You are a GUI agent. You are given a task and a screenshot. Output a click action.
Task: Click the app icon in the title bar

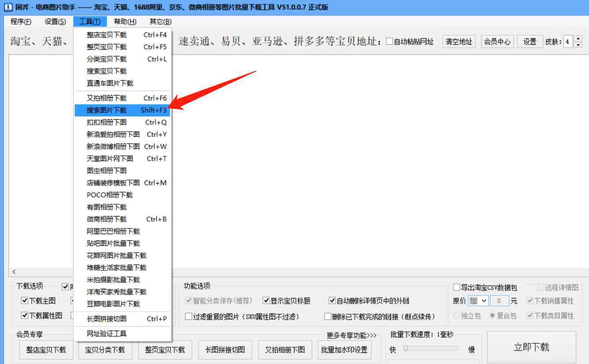(x=7, y=7)
